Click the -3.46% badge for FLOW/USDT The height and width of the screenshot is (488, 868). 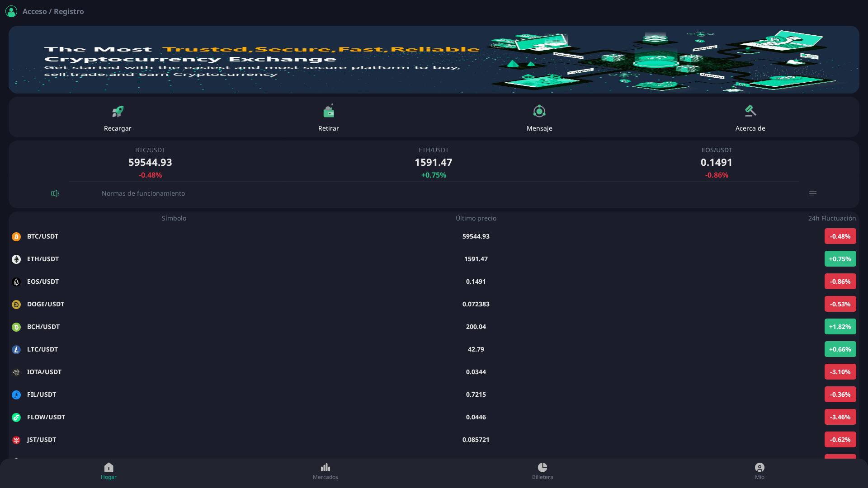[840, 417]
